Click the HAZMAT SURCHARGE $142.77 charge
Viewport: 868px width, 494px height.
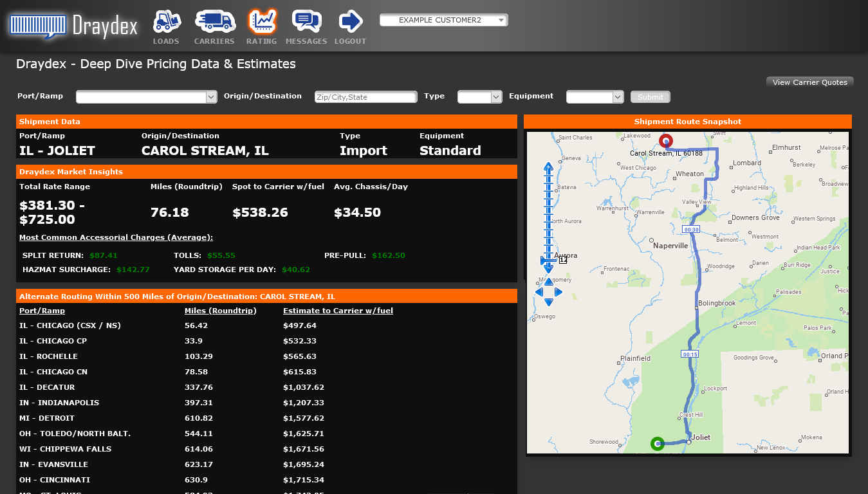click(x=86, y=270)
